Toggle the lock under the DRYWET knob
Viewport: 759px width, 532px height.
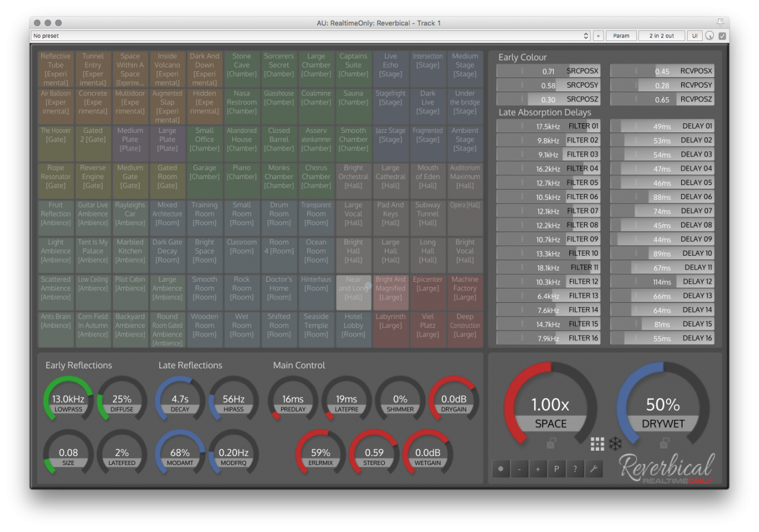coord(664,443)
